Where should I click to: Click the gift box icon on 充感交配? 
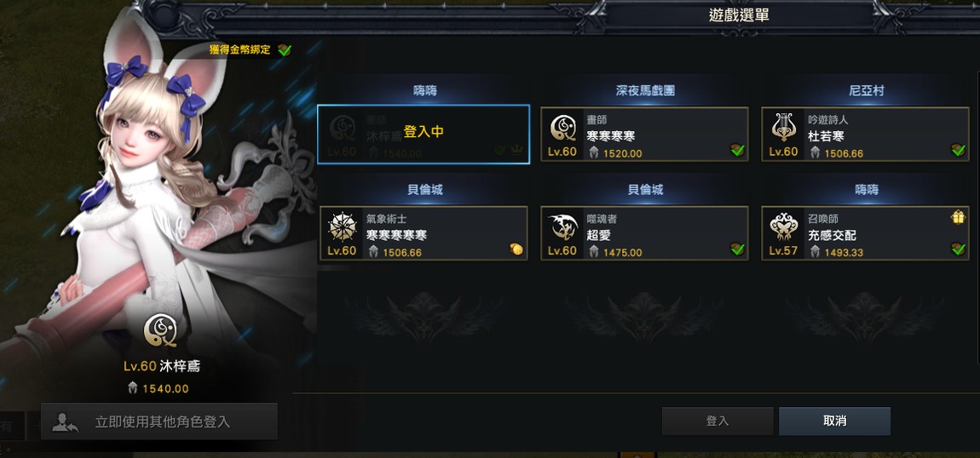[958, 217]
